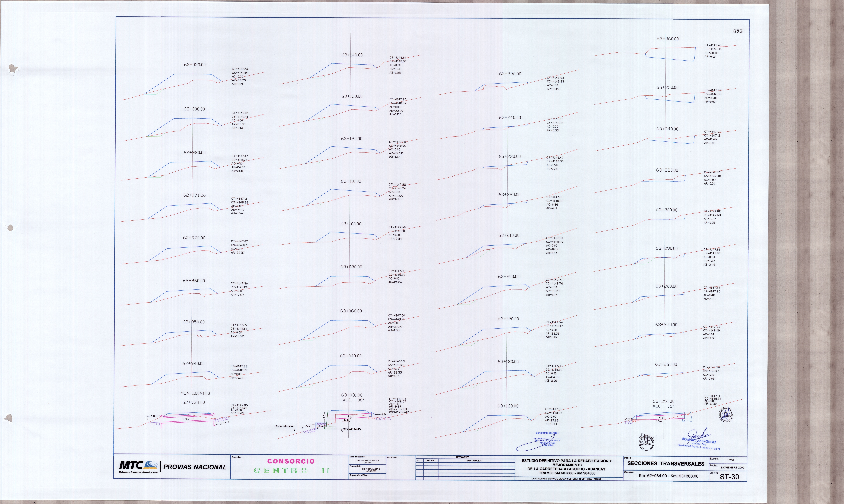Click the 63+260.00 section label
The width and height of the screenshot is (844, 504).
(x=666, y=364)
